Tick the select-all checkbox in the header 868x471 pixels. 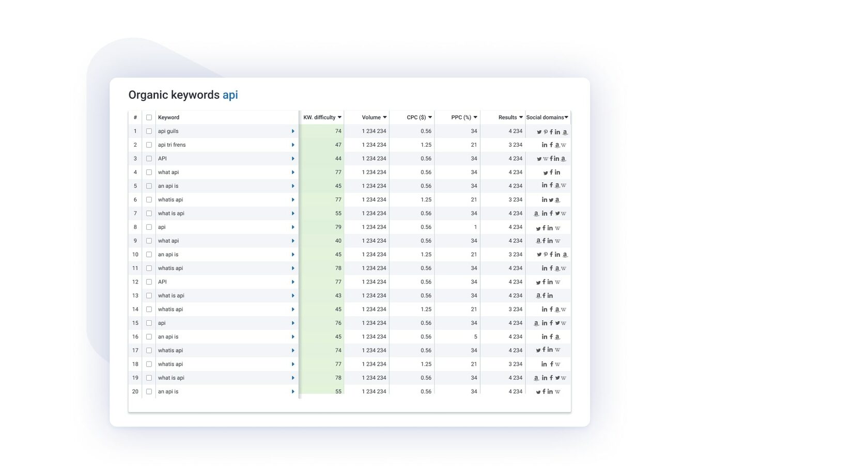click(149, 117)
